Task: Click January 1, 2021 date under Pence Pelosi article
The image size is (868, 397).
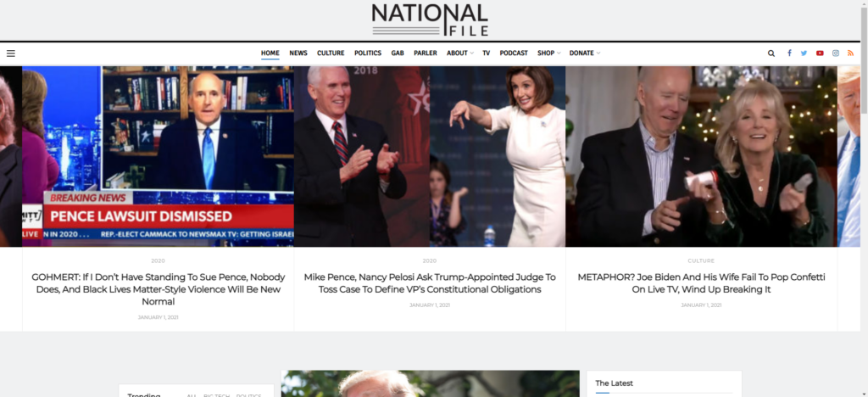Action: coord(430,305)
